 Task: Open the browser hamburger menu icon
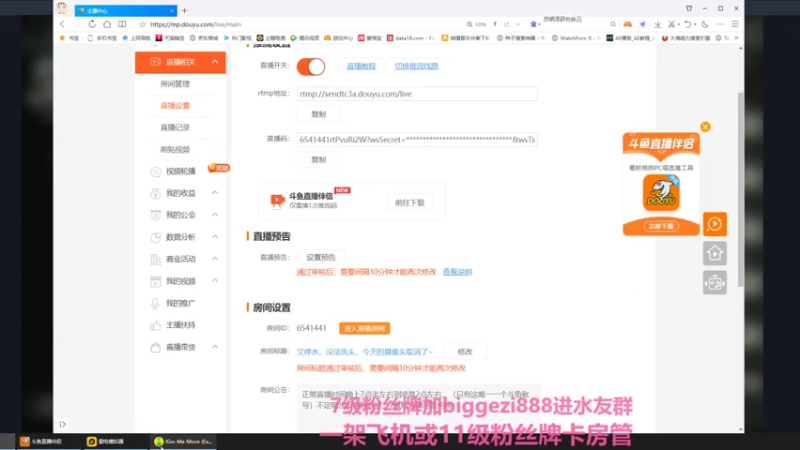pyautogui.click(x=735, y=24)
